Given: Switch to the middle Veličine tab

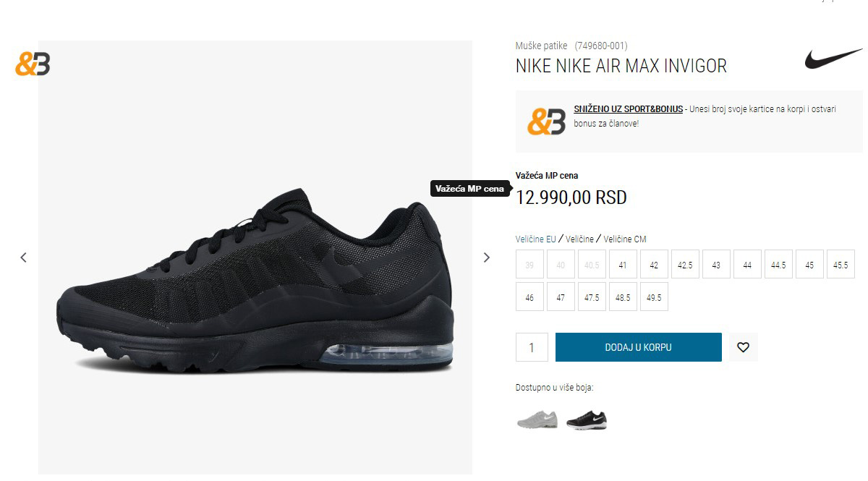Looking at the screenshot, I should (x=579, y=239).
